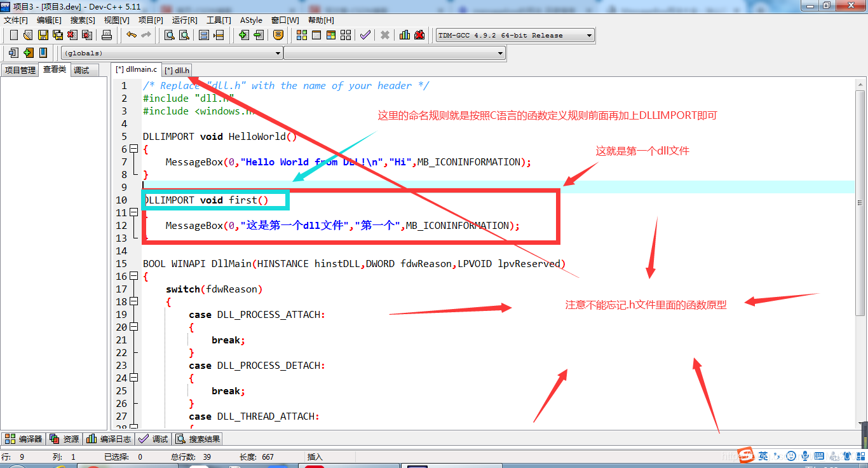This screenshot has height=468, width=868.
Task: Open the 文件[F] menu
Action: tap(16, 20)
